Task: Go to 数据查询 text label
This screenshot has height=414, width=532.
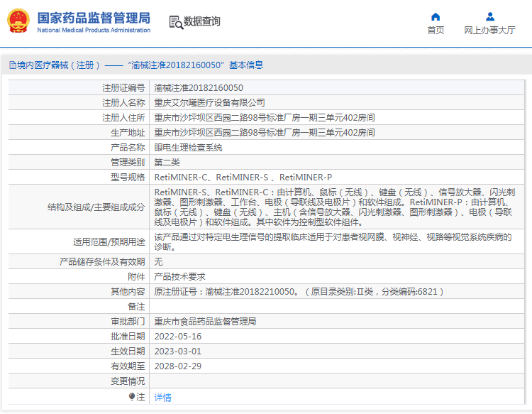Action: tap(202, 22)
